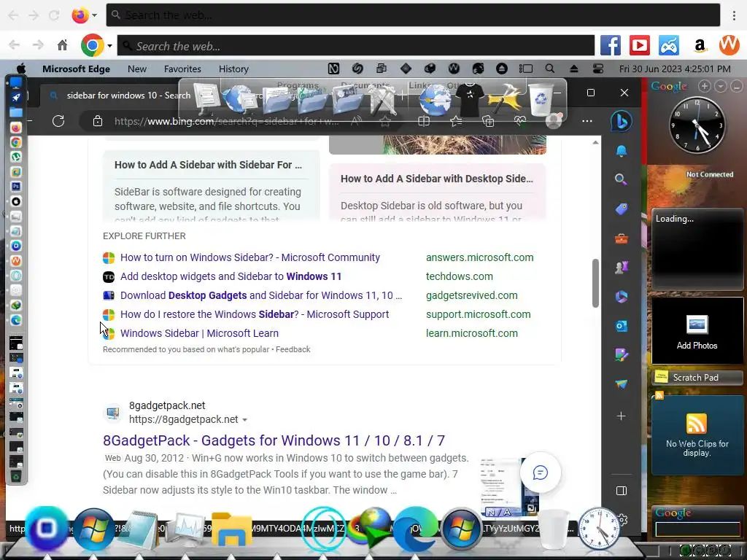747x560 pixels.
Task: Click the eject icon in menu bar
Action: click(573, 69)
